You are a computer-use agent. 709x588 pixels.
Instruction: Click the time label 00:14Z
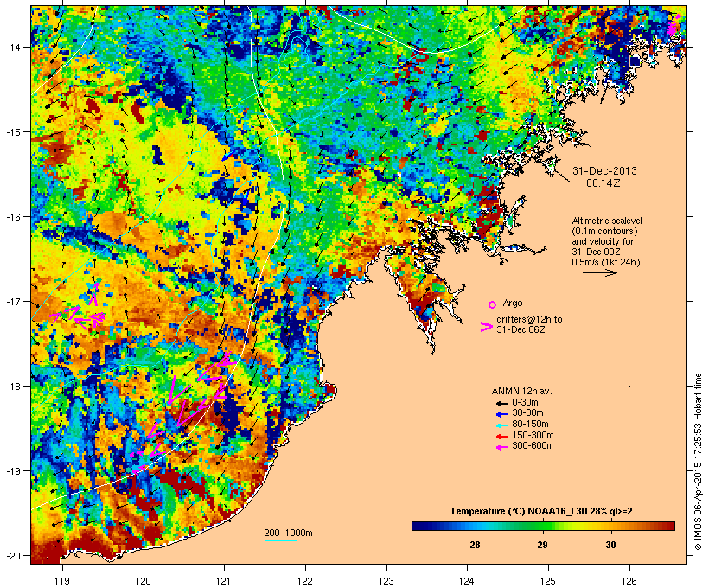pos(604,183)
